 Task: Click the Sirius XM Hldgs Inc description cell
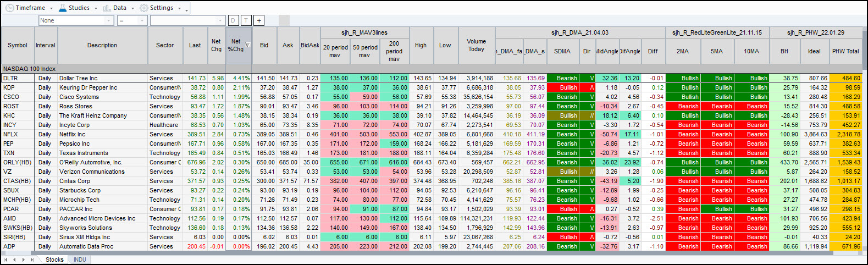102,237
